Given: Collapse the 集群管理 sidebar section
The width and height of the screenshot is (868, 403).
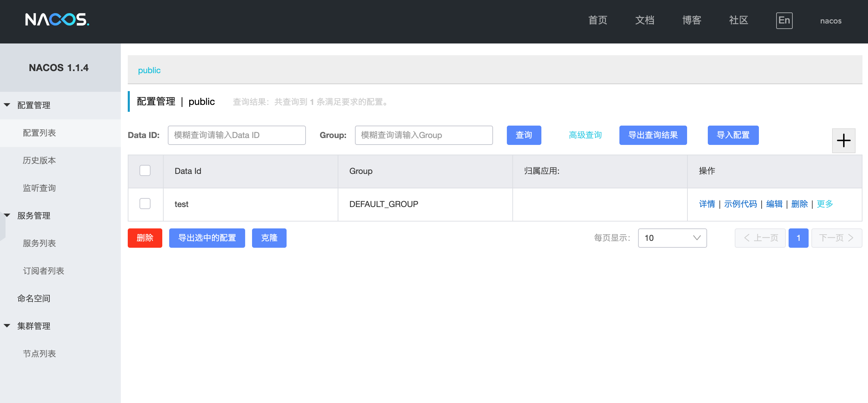Looking at the screenshot, I should [7, 326].
